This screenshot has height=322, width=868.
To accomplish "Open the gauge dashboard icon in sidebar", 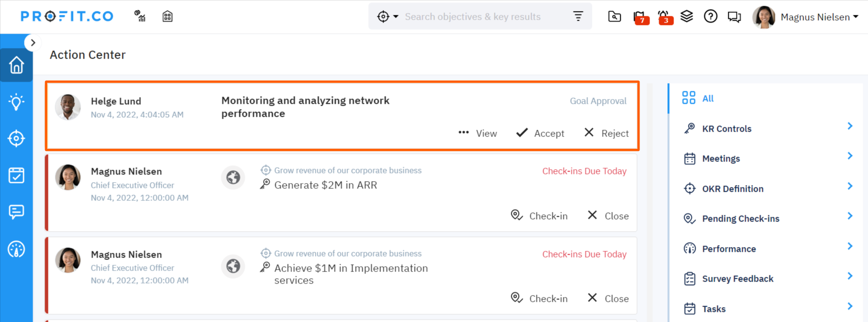I will (16, 249).
